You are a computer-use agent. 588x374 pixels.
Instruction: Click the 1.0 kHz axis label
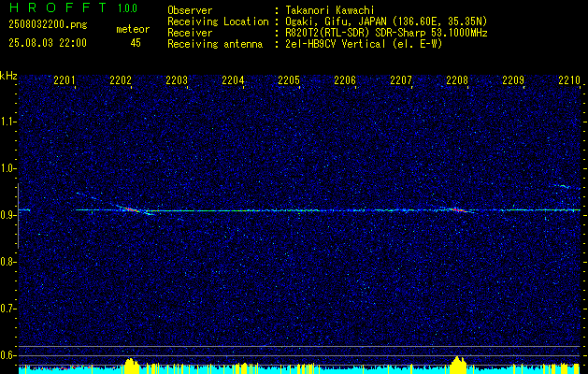click(6, 169)
